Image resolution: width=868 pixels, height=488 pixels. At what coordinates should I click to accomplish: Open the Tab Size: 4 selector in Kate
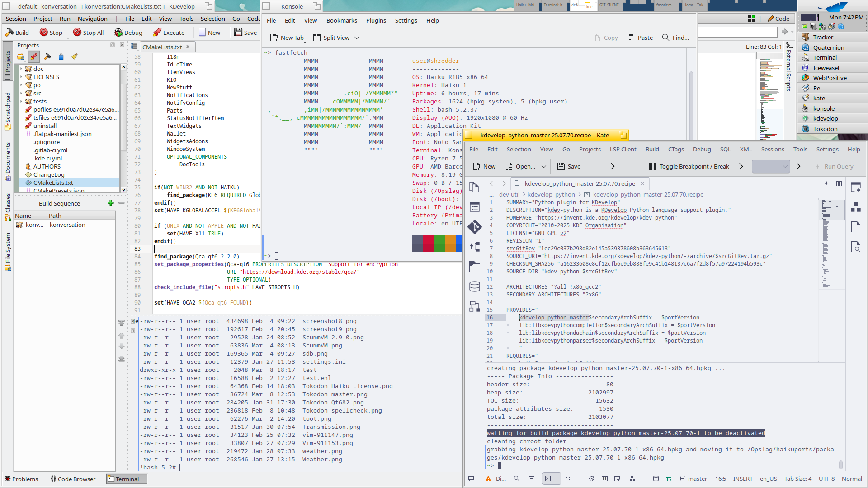(x=797, y=479)
